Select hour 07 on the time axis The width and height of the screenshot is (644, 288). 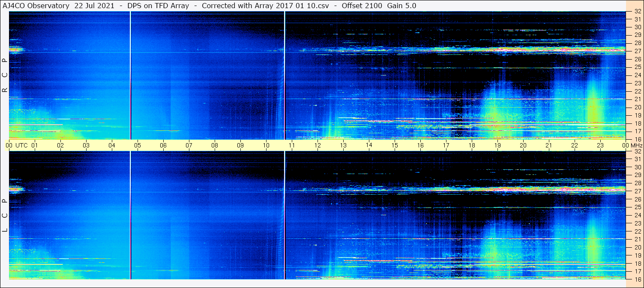coord(189,145)
